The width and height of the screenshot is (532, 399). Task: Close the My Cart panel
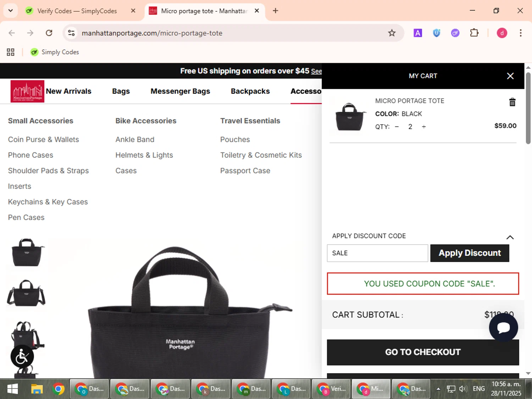[x=510, y=76]
